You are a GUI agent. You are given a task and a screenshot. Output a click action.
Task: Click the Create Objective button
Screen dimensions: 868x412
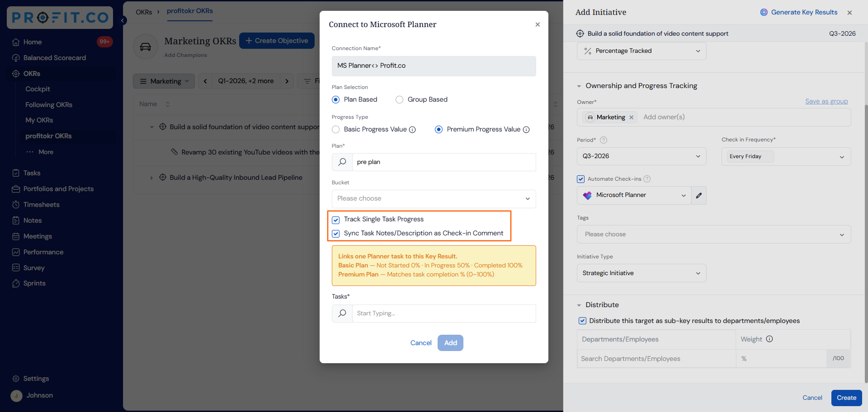point(277,41)
